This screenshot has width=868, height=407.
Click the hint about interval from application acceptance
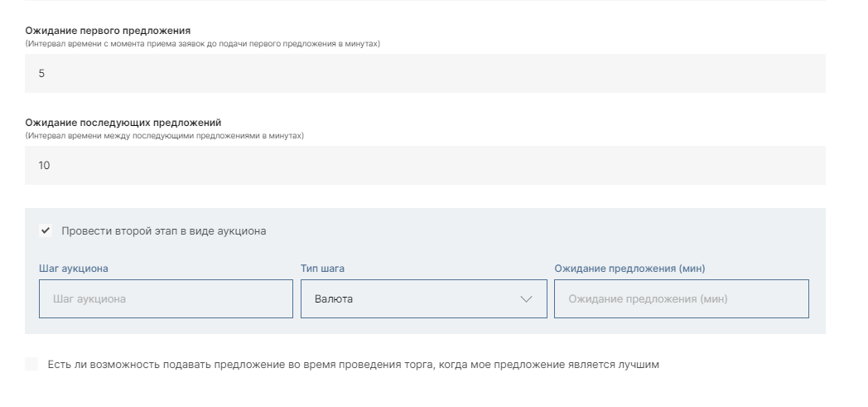click(x=202, y=43)
